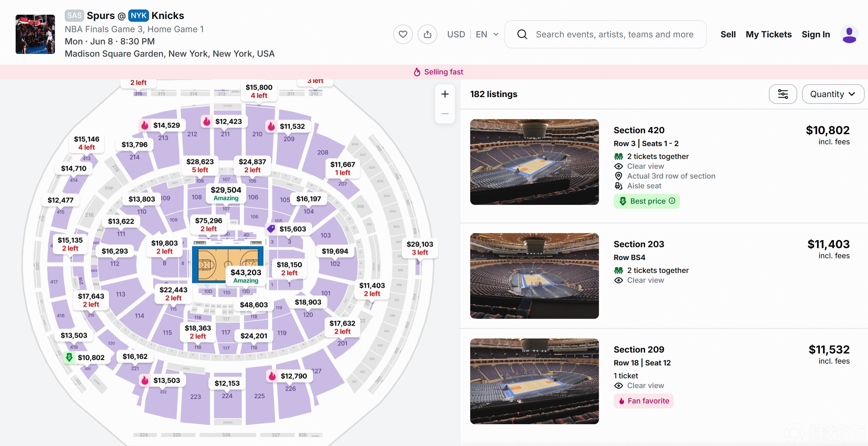Expand the EN language selector
Screen dimensions: 868x446
pyautogui.click(x=487, y=34)
